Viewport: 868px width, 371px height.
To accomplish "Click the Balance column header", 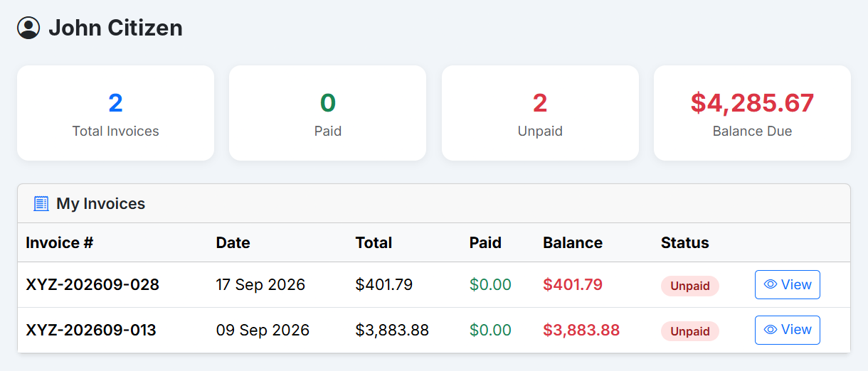I will 573,243.
